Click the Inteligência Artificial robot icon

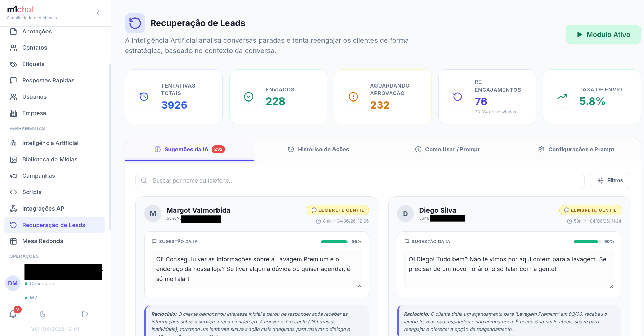tap(13, 143)
